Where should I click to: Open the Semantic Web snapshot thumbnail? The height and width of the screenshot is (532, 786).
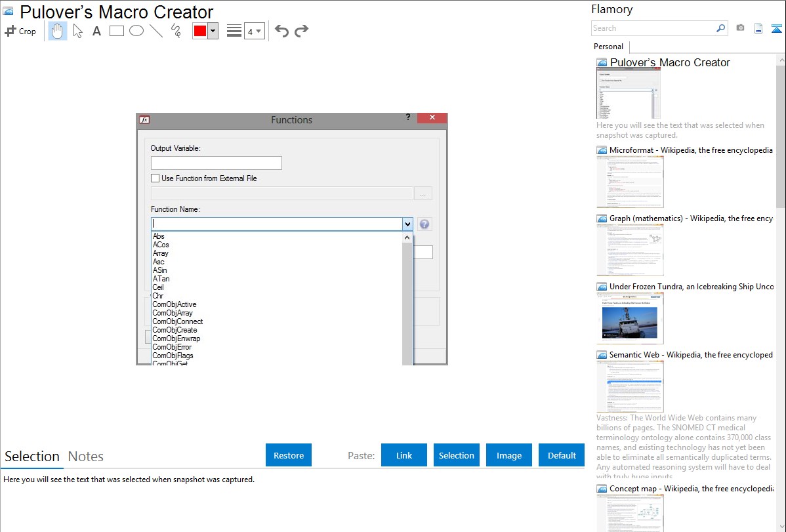pos(630,386)
